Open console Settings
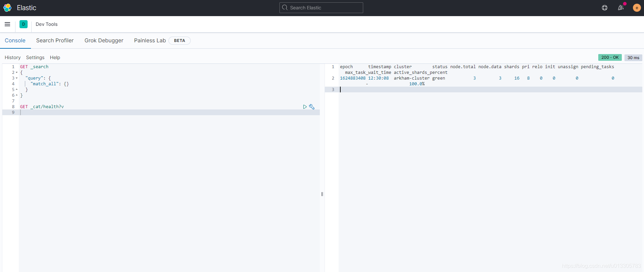 tap(35, 57)
